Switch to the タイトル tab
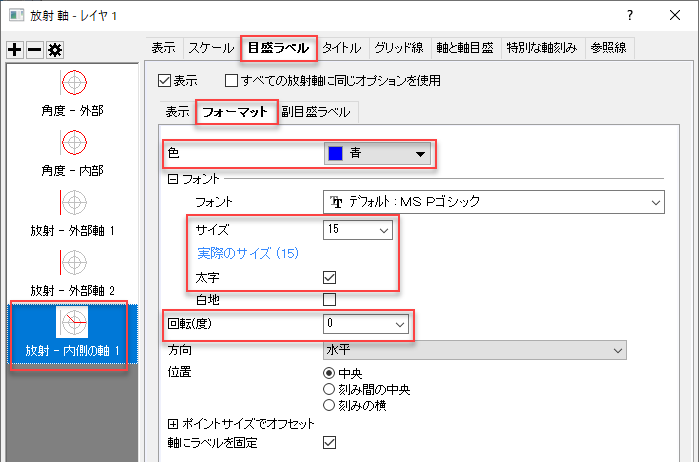This screenshot has width=699, height=462. [x=342, y=48]
